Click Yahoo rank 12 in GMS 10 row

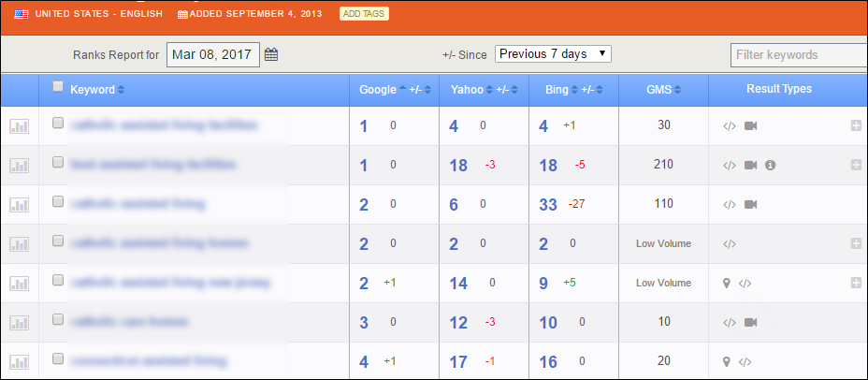coord(458,323)
